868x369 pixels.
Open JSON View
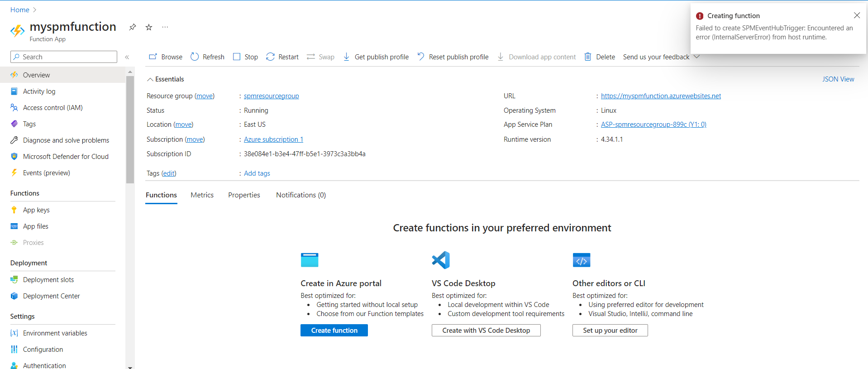838,79
